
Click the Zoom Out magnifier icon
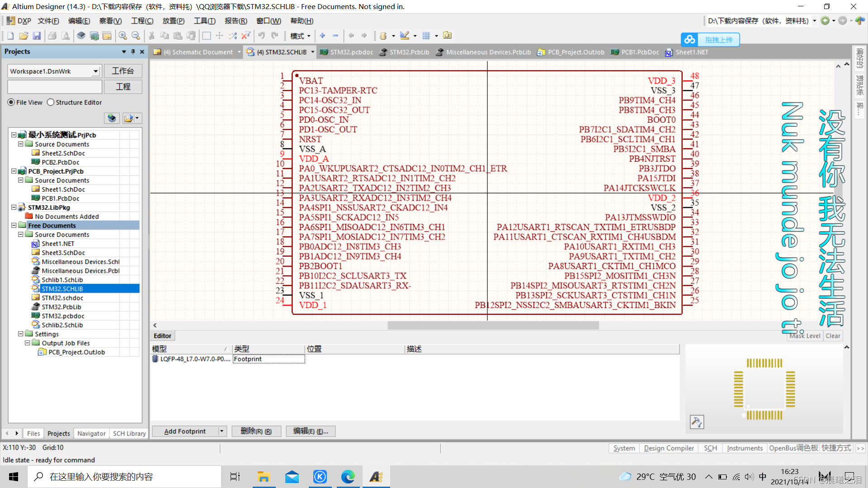point(136,36)
